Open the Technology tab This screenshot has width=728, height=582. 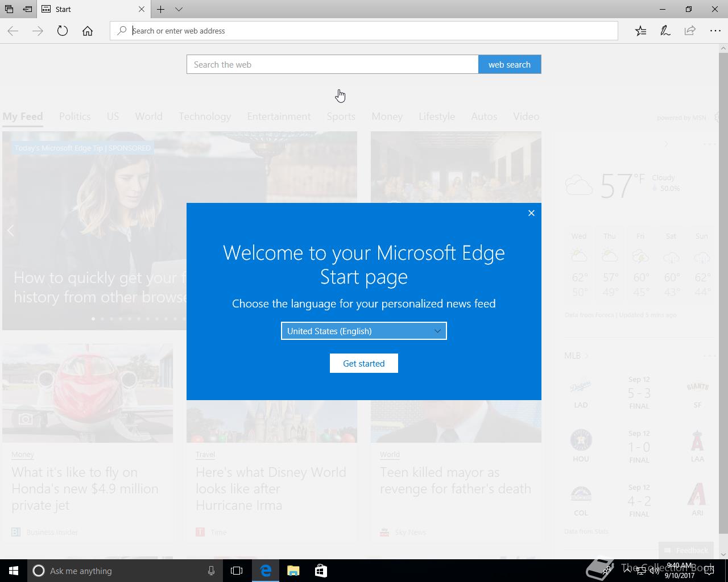205,116
